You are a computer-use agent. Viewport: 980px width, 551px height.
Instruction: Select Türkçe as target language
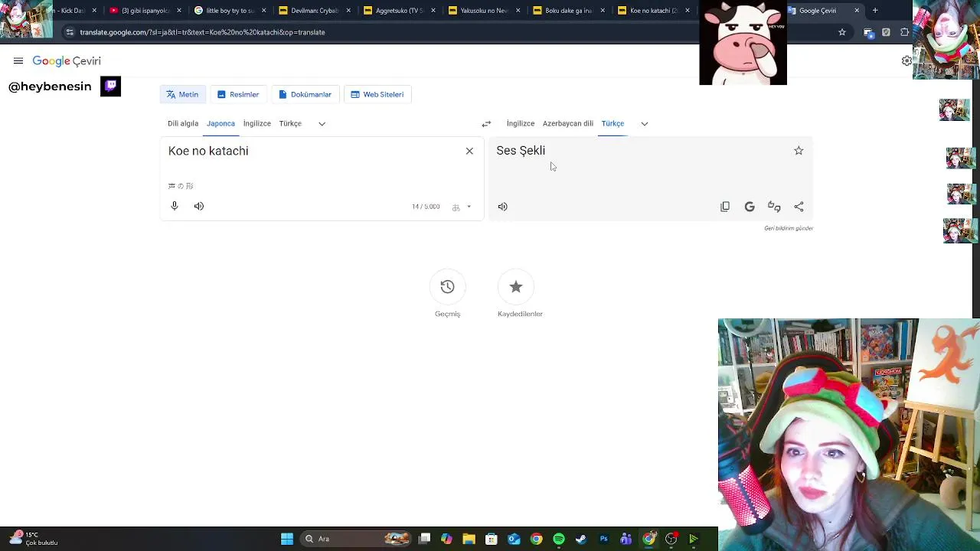pyautogui.click(x=612, y=123)
